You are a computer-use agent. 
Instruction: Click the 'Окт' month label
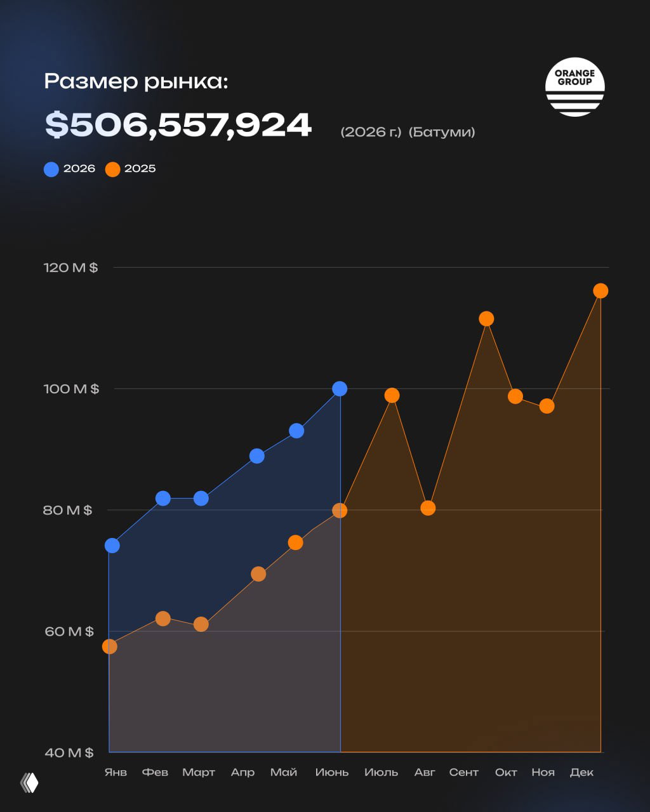point(506,773)
